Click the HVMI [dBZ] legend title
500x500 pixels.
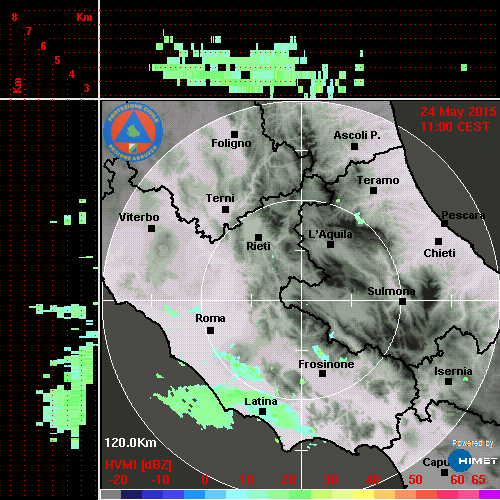138,465
